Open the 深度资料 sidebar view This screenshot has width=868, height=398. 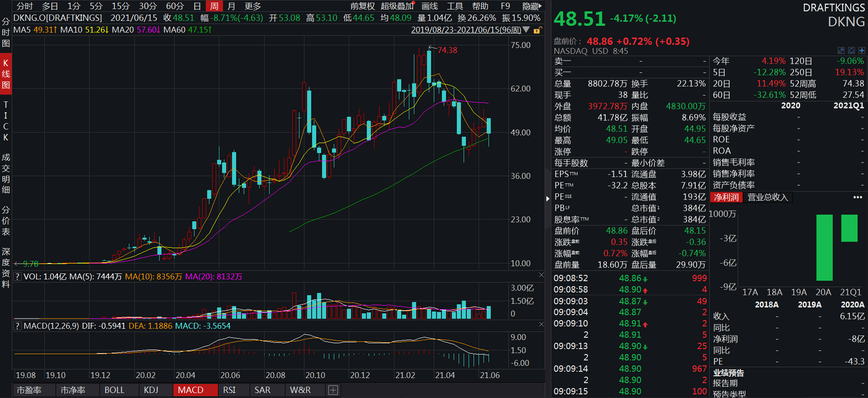6,268
